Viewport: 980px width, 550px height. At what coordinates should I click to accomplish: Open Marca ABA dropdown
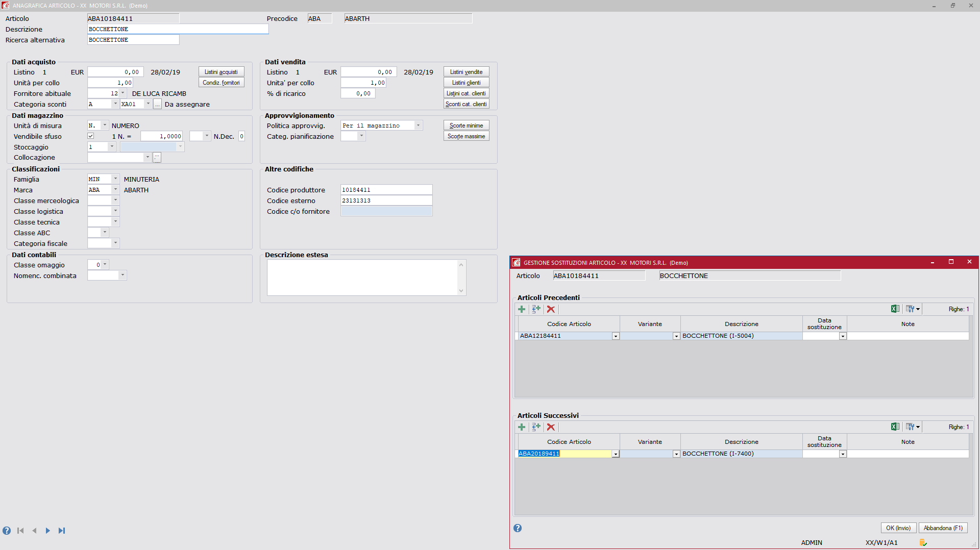pyautogui.click(x=115, y=190)
